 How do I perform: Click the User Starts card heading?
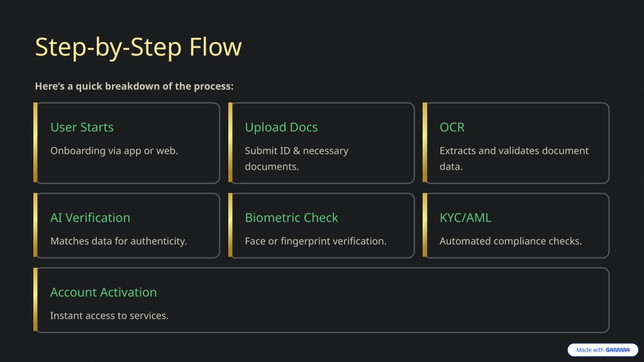click(x=82, y=127)
